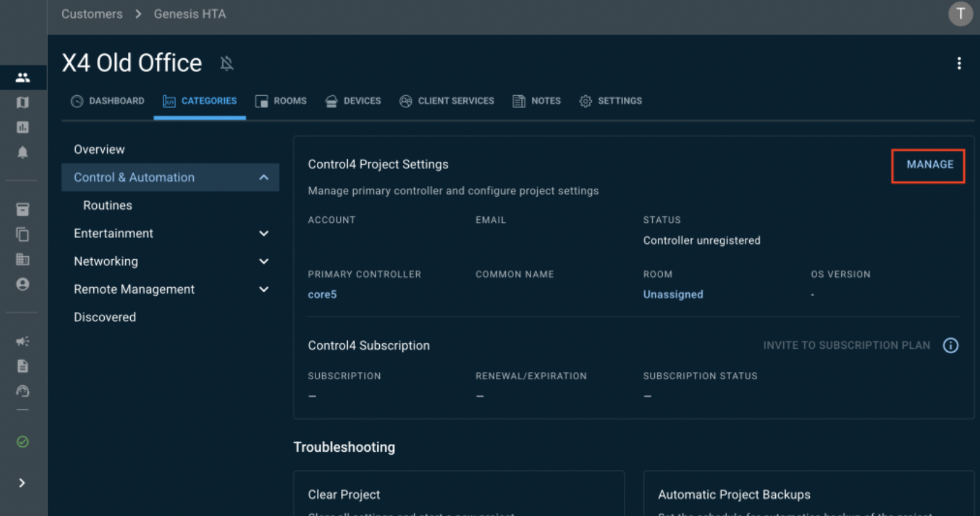Switch to the Rooms tab
Screen dimensions: 980x516
pos(281,101)
